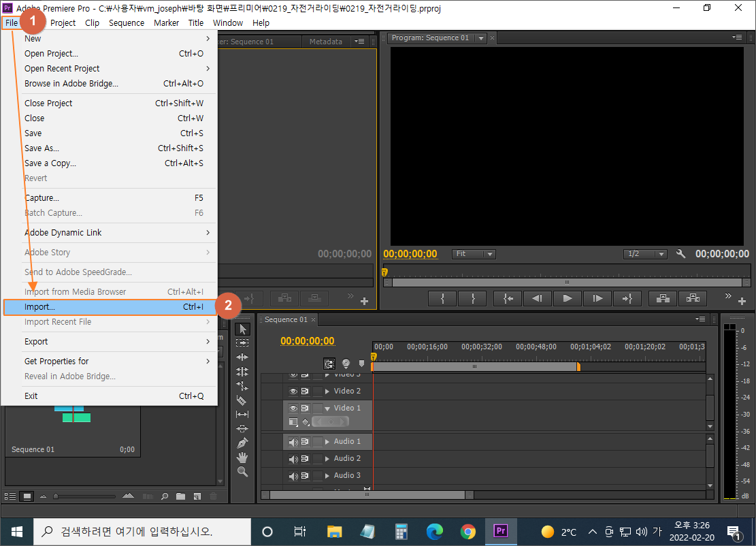Go to Out point in Program monitor
Image resolution: width=756 pixels, height=546 pixels.
tap(627, 299)
